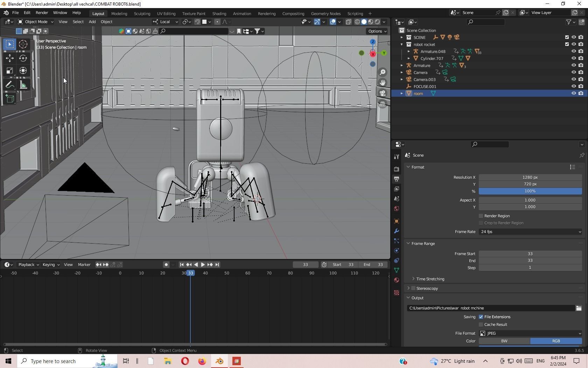The width and height of the screenshot is (588, 368).
Task: Select wireframe viewport shading mode
Action: 357,22
